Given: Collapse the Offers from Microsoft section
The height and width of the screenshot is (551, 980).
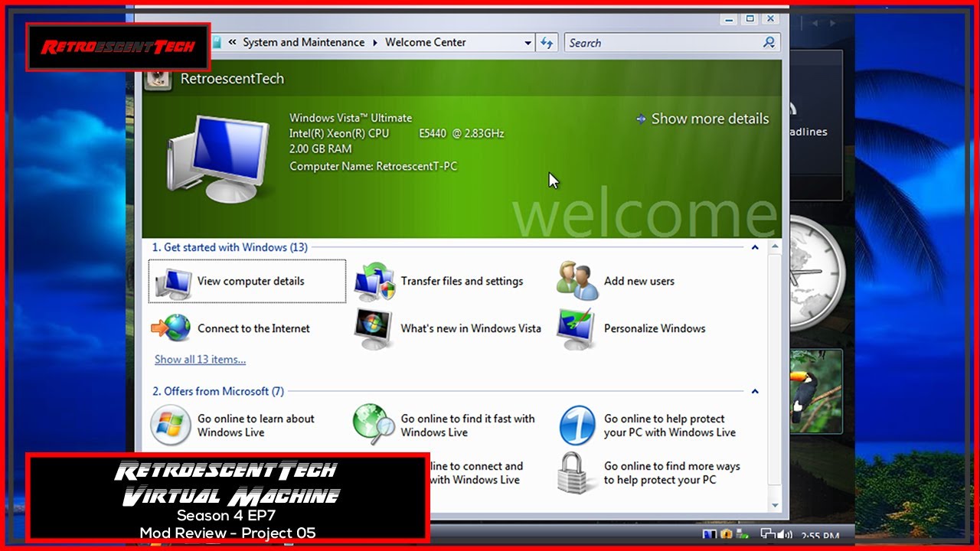Looking at the screenshot, I should click(755, 391).
